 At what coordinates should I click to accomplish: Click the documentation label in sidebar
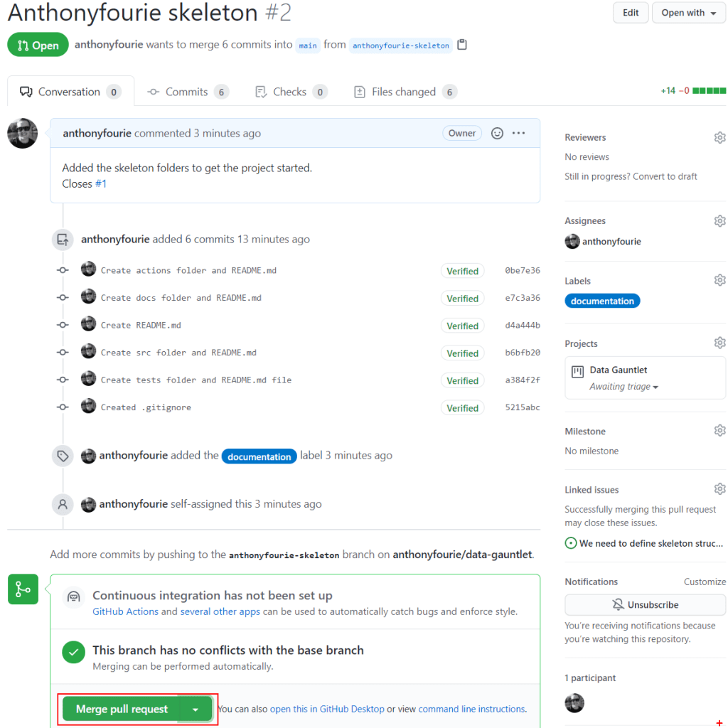(602, 301)
